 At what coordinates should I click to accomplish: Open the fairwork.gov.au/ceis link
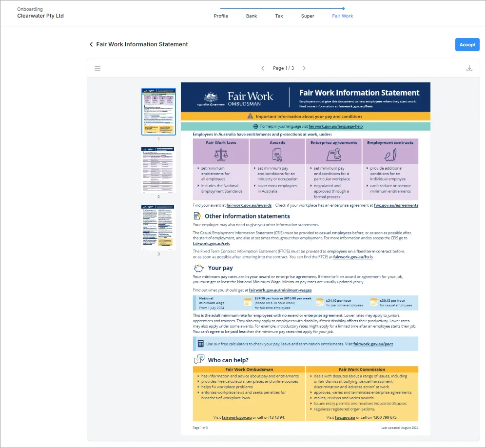212,244
